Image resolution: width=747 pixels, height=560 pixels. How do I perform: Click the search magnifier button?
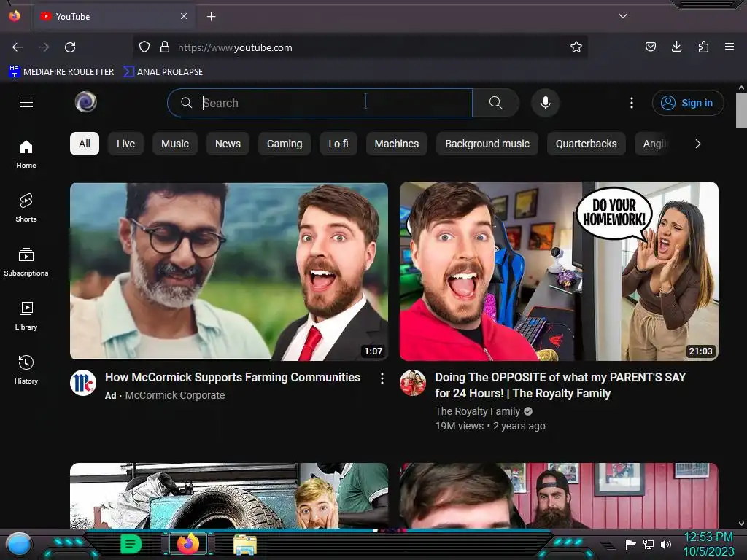495,103
